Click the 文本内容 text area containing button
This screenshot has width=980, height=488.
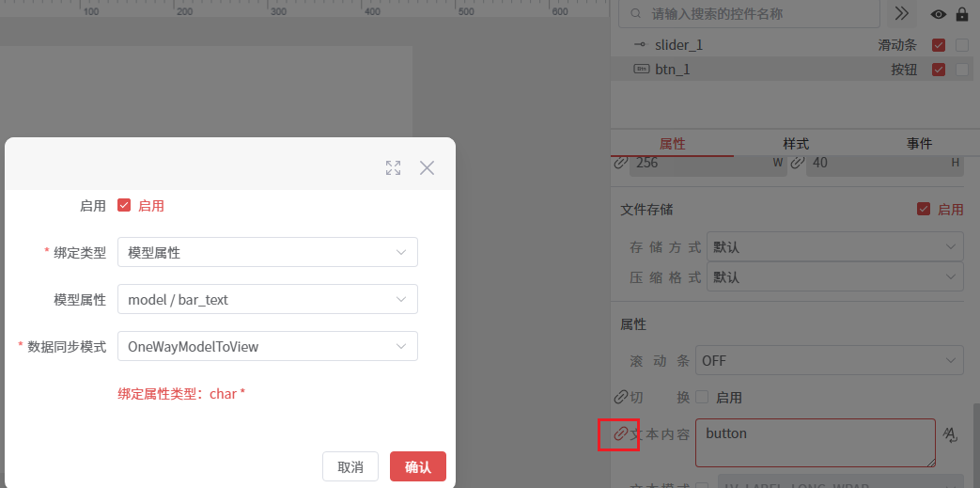[814, 442]
